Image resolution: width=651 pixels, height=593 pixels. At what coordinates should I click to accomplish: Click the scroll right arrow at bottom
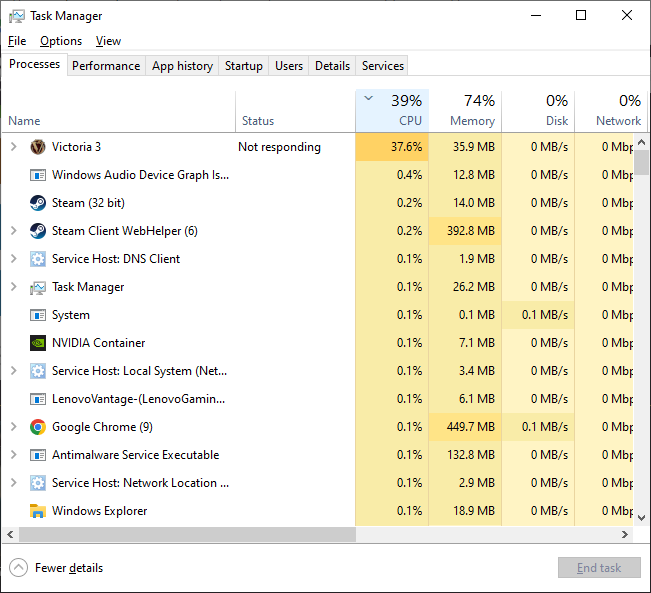pyautogui.click(x=625, y=534)
